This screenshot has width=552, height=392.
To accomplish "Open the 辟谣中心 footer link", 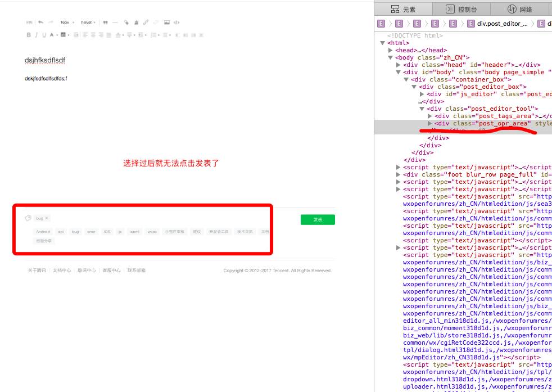I will [x=87, y=271].
